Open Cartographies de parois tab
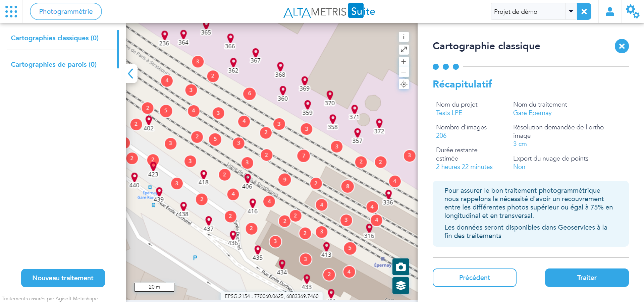644x302 pixels. click(x=54, y=64)
